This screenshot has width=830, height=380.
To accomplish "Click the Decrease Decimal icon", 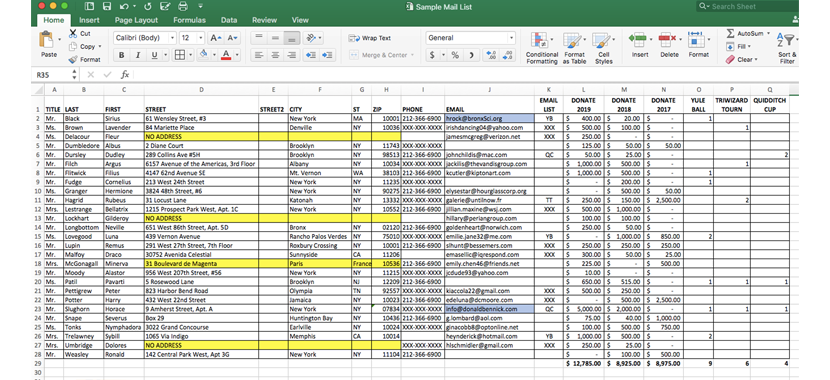I will pyautogui.click(x=508, y=55).
